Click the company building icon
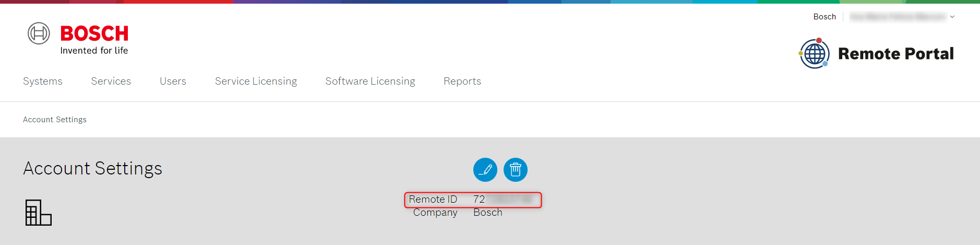980x245 pixels. pos(39,213)
